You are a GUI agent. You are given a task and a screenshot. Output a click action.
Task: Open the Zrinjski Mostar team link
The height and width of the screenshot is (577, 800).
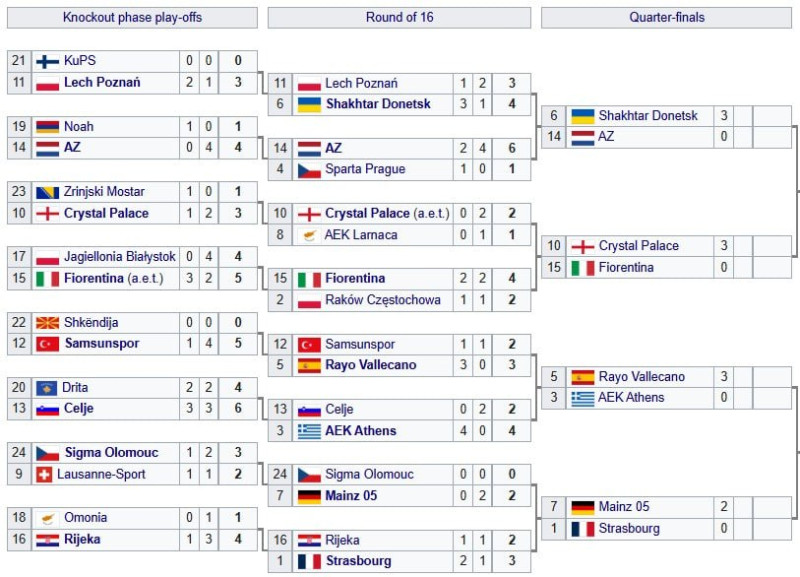coord(104,192)
